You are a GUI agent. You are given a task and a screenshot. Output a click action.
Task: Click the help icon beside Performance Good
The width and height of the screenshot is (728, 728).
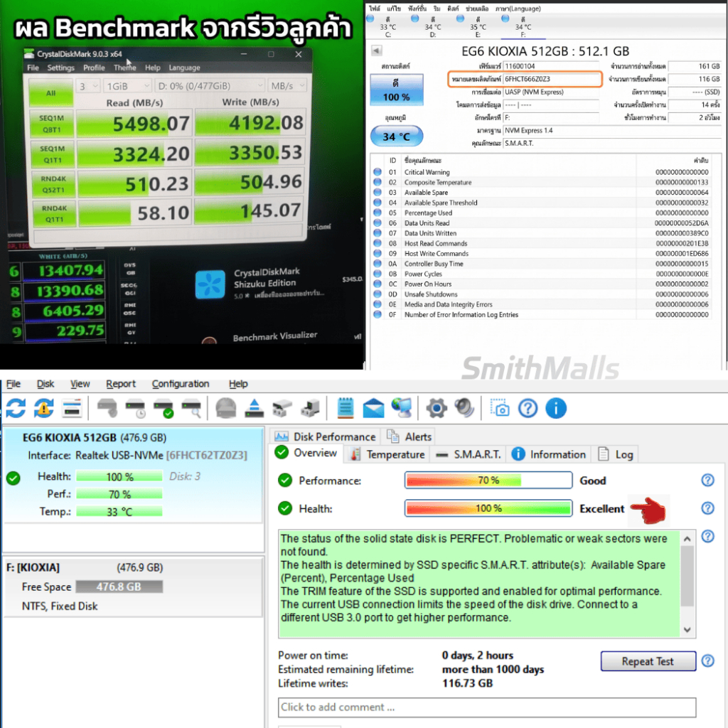707,480
